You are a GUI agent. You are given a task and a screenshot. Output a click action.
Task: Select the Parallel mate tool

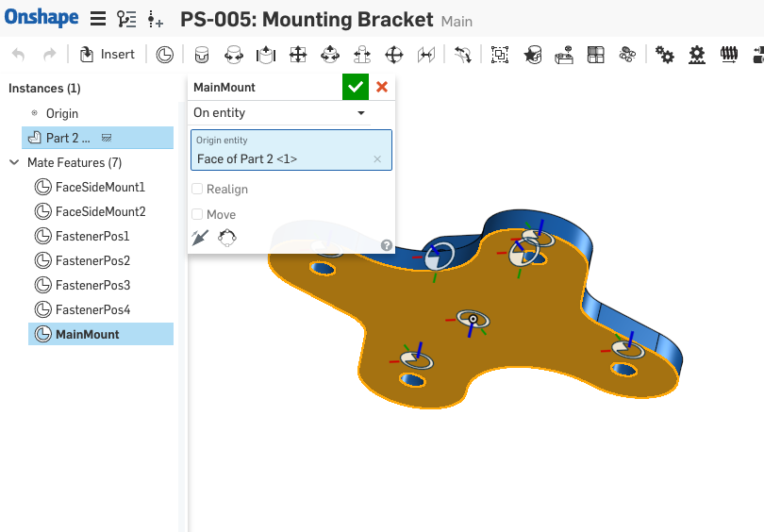coord(425,54)
